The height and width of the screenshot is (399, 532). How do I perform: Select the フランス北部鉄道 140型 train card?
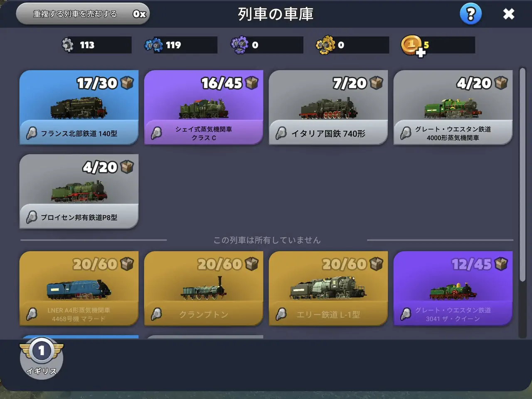pos(79,107)
